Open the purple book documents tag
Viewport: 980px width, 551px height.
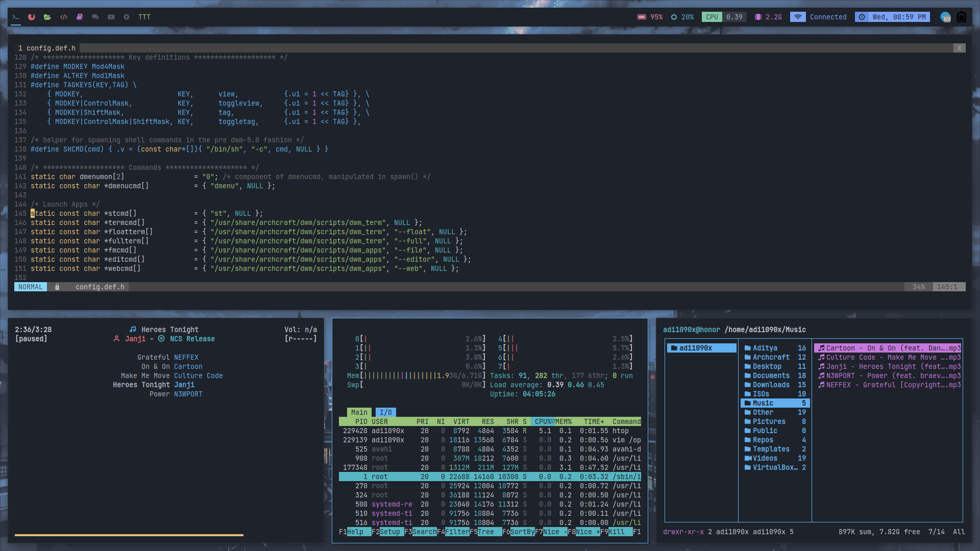pos(80,17)
